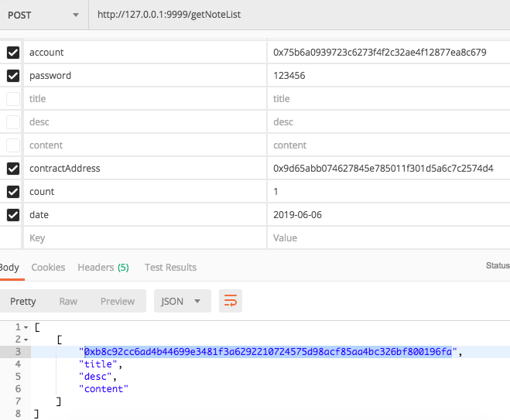510x420 pixels.
Task: Uncheck the password parameter checkbox
Action: pos(13,76)
